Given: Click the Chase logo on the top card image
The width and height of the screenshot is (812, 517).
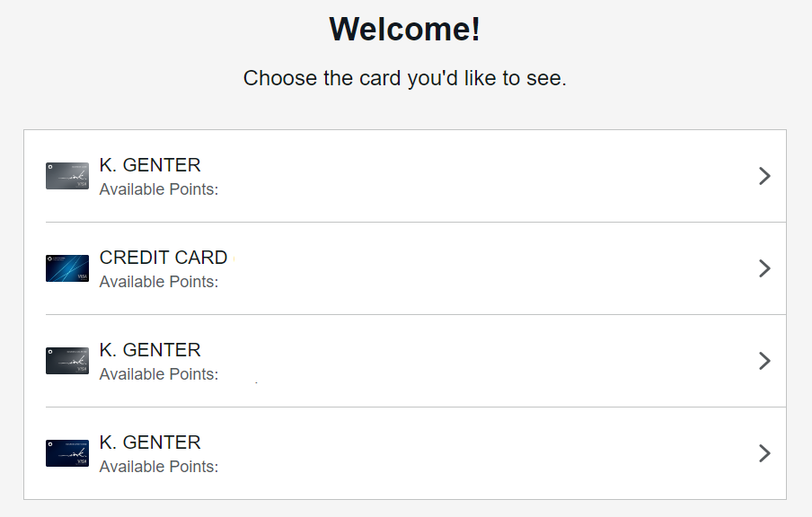Looking at the screenshot, I should pos(51,166).
